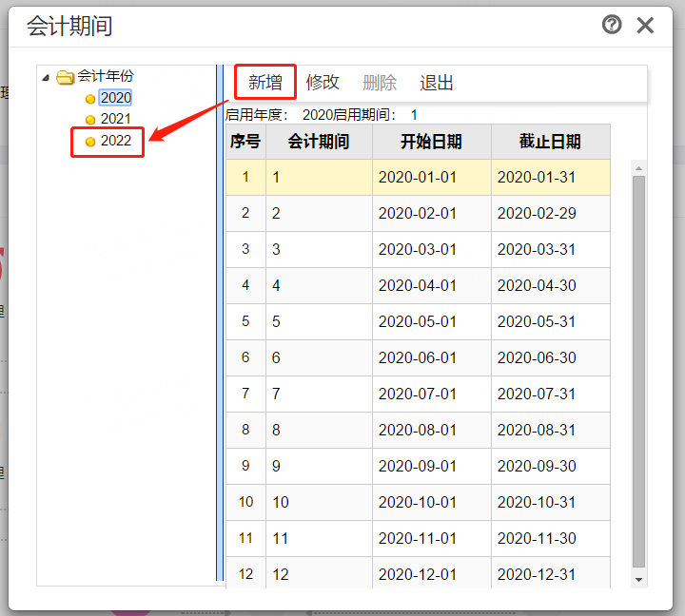
Task: Select year 2020 in the tree
Action: (115, 98)
